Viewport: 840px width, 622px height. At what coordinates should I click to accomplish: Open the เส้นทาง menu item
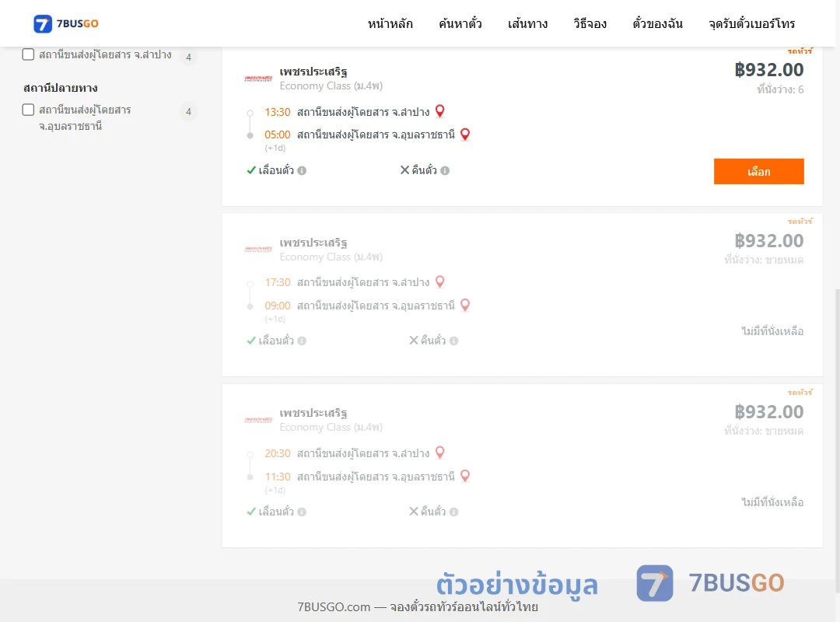pos(527,23)
